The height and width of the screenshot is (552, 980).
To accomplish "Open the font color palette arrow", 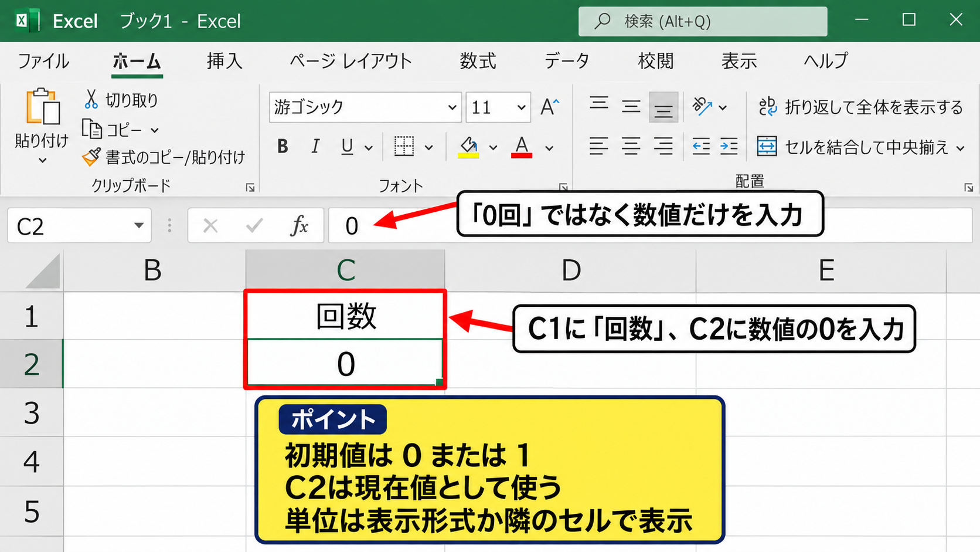I will point(549,148).
